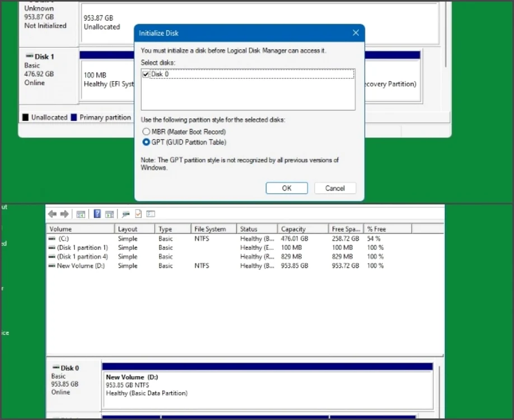The width and height of the screenshot is (514, 420).
Task: Click the Disk 1 label in upper window
Action: pyautogui.click(x=44, y=57)
